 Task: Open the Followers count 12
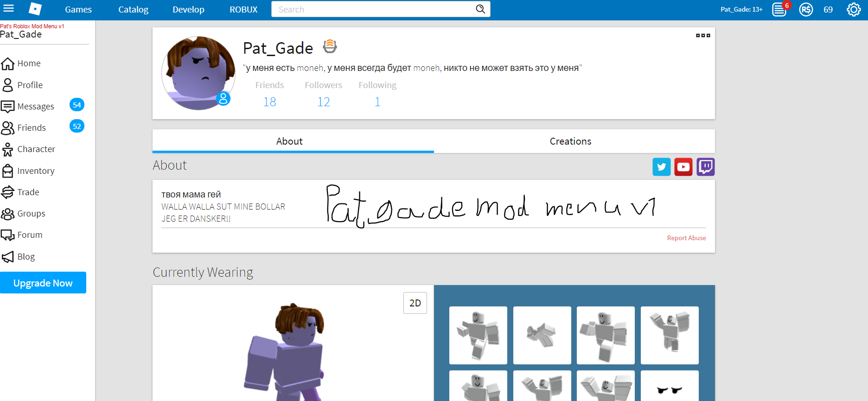coord(324,102)
